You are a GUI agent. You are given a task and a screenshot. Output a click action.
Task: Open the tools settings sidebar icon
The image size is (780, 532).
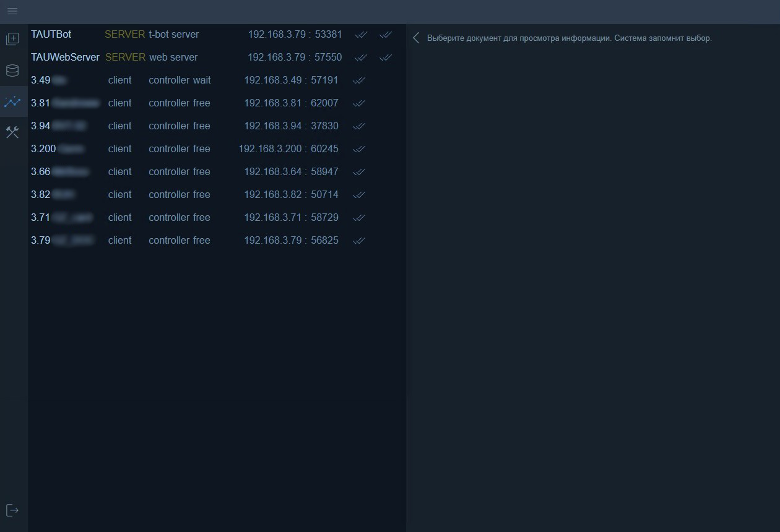coord(12,132)
